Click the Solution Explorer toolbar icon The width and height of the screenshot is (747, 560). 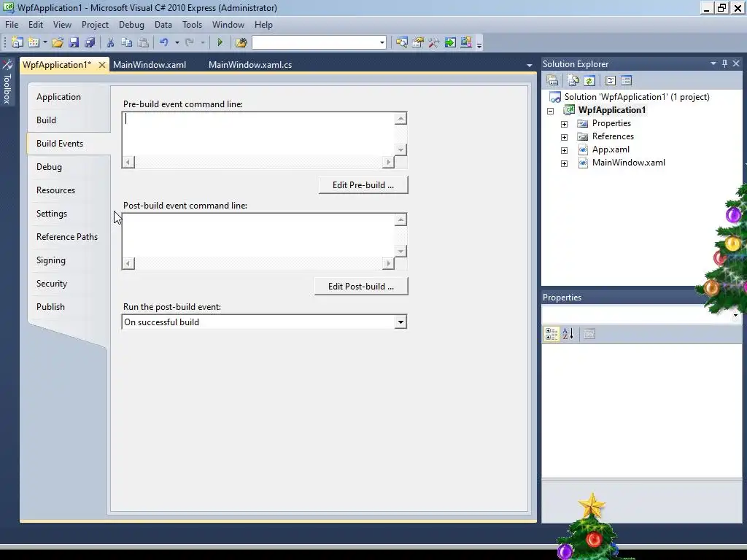402,42
